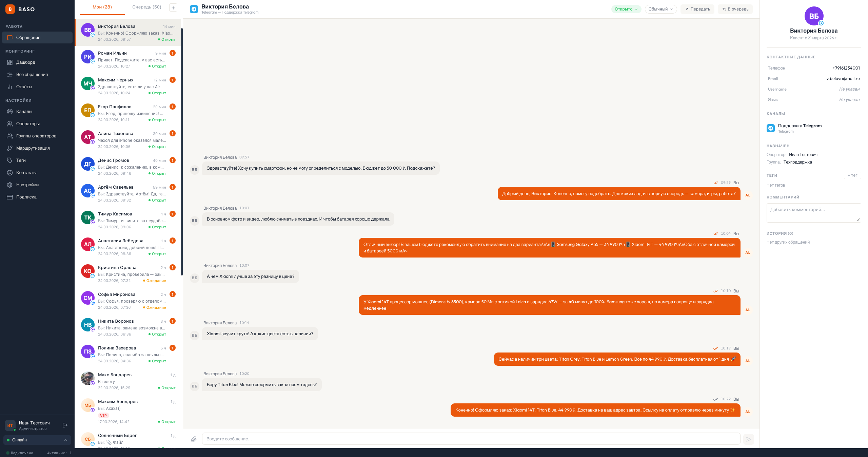
Task: Open Маршрутизация settings page
Action: pyautogui.click(x=33, y=148)
